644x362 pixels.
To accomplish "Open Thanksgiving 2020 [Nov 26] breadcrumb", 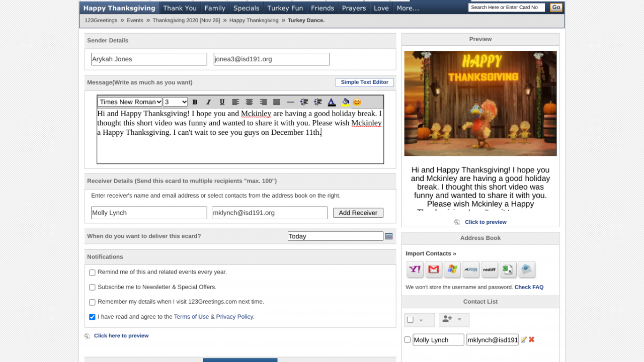I will [186, 21].
